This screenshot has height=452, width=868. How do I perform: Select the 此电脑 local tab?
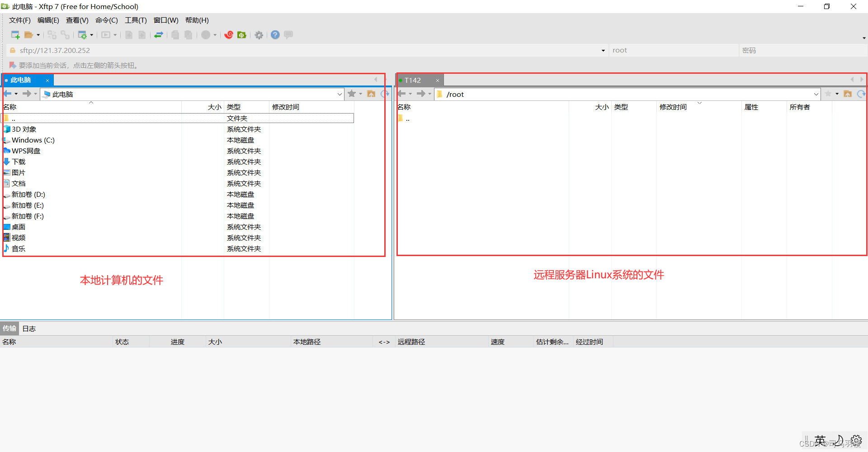21,80
